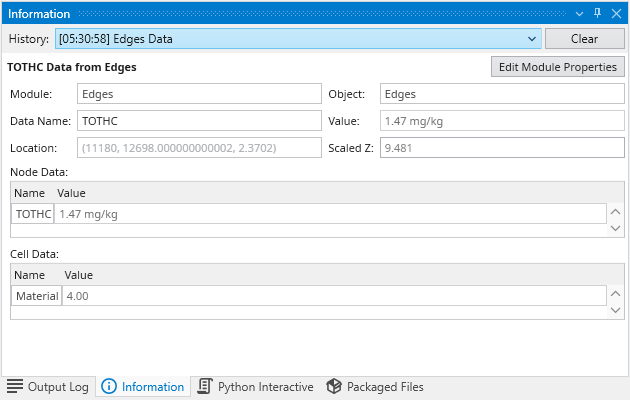The height and width of the screenshot is (400, 630).
Task: Open the Python Interactive tab
Action: click(x=255, y=387)
